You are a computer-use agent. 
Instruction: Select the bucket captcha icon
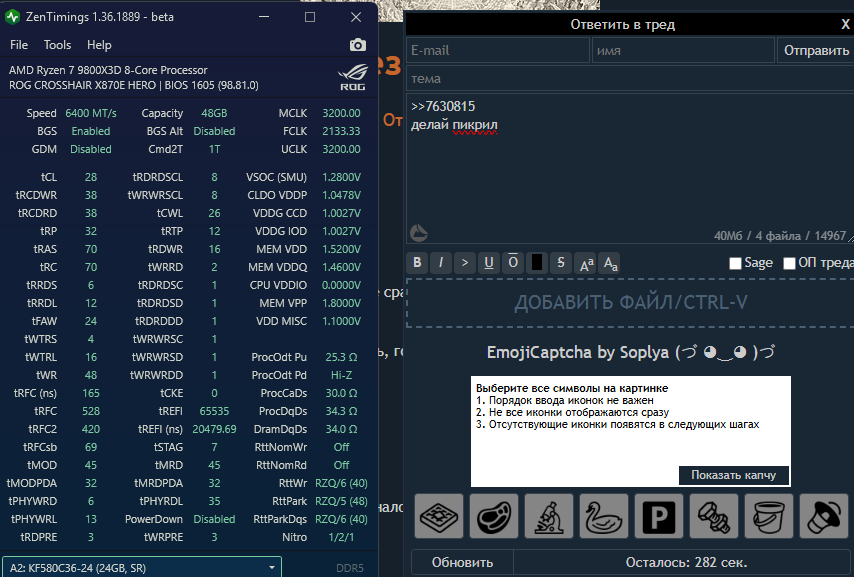pyautogui.click(x=769, y=515)
